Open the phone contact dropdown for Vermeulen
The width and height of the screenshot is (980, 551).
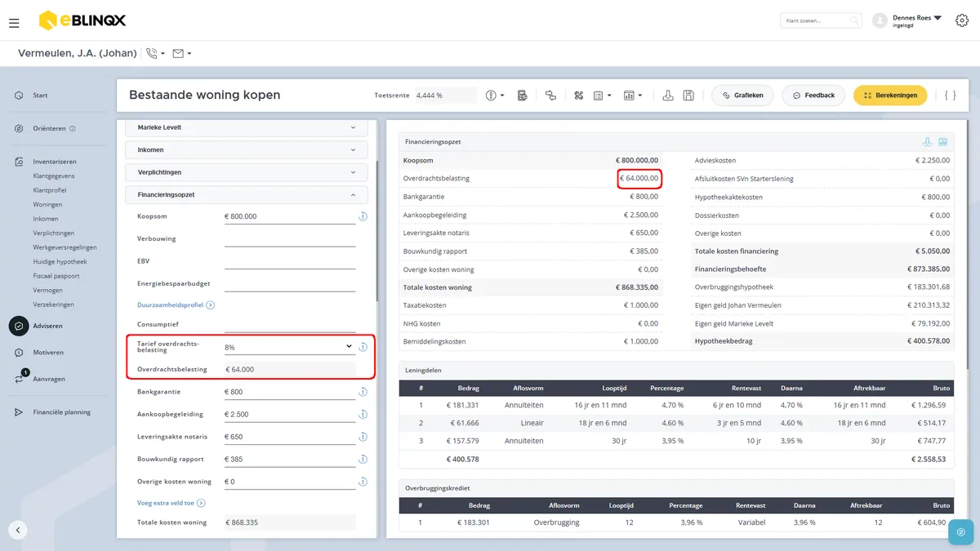154,54
